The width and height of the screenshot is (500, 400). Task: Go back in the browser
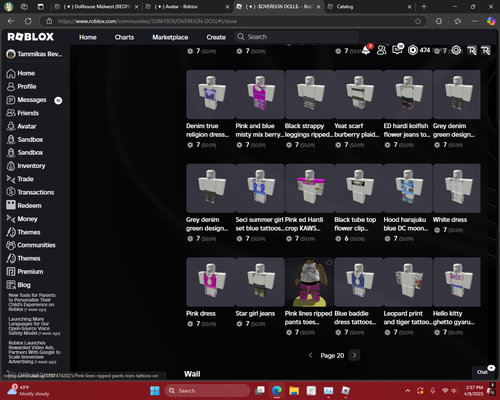(x=11, y=21)
